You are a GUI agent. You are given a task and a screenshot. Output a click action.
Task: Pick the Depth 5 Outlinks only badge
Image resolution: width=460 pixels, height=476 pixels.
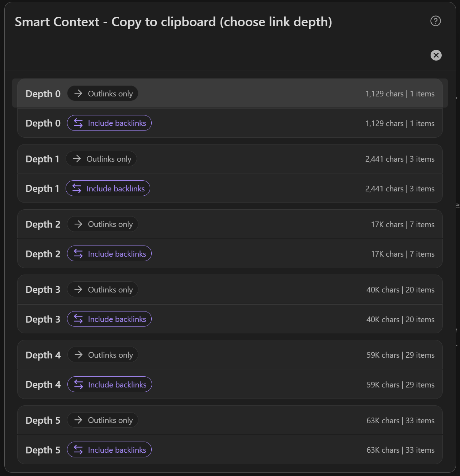tap(103, 420)
